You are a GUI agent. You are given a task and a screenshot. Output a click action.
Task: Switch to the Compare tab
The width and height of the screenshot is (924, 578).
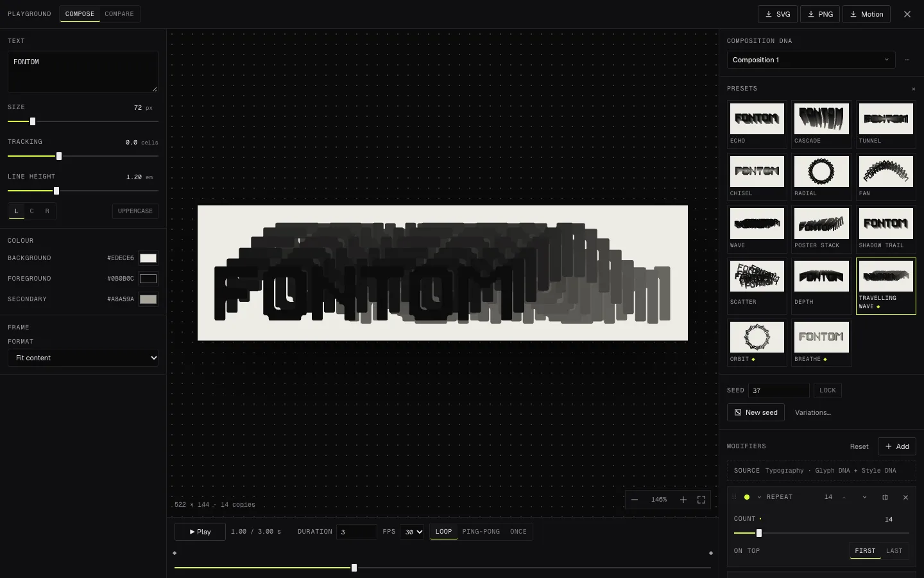119,14
